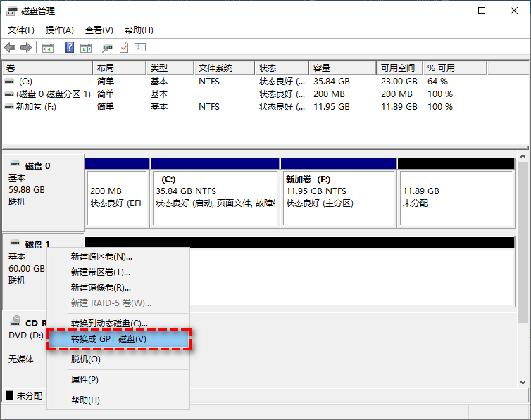This screenshot has height=420, width=531.
Task: Select the 11.89 GB 未分配 partition block
Action: pos(456,196)
